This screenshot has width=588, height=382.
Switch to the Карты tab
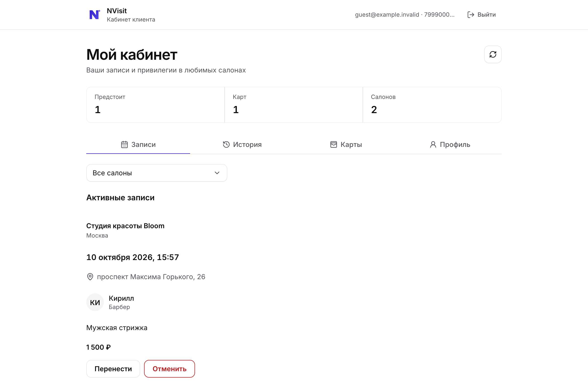(346, 145)
